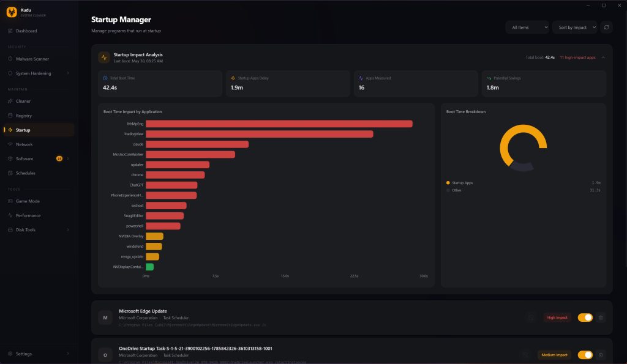
Task: Expand the System Hardening submenu chevron
Action: click(x=67, y=73)
